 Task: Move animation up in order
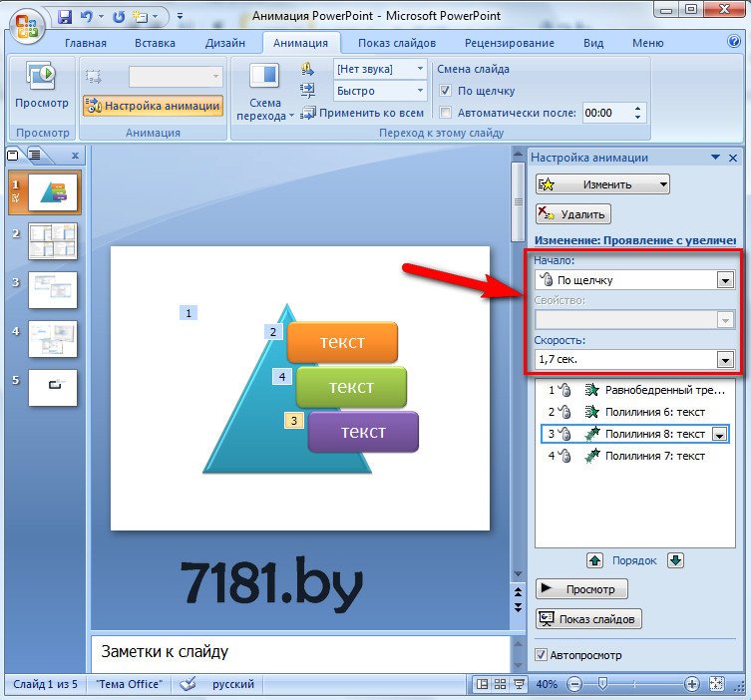pos(594,560)
